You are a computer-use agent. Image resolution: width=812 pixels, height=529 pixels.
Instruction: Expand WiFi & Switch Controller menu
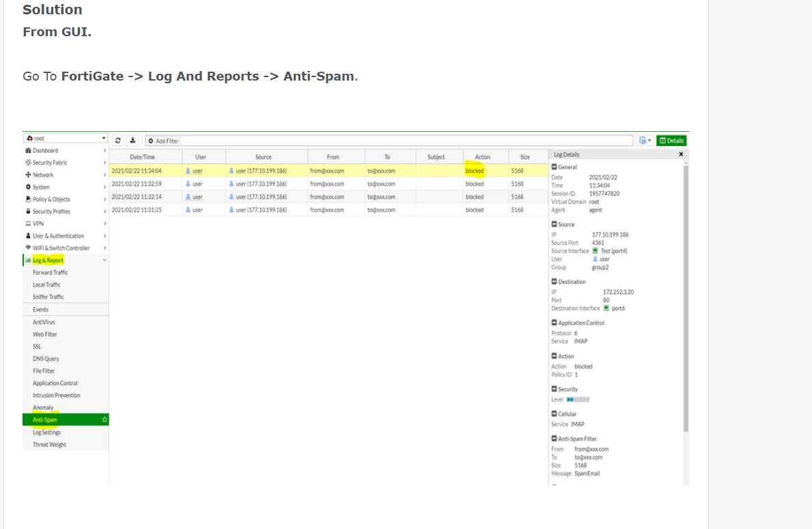pyautogui.click(x=66, y=248)
